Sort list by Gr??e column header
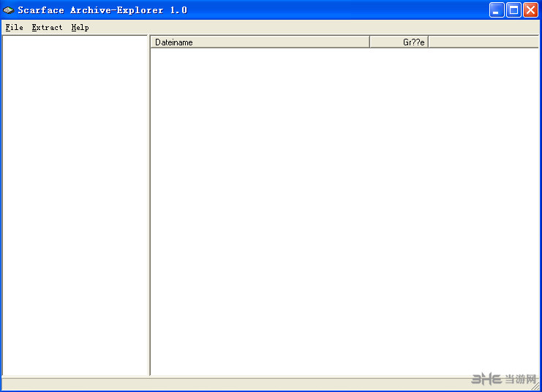The image size is (542, 392). [399, 42]
